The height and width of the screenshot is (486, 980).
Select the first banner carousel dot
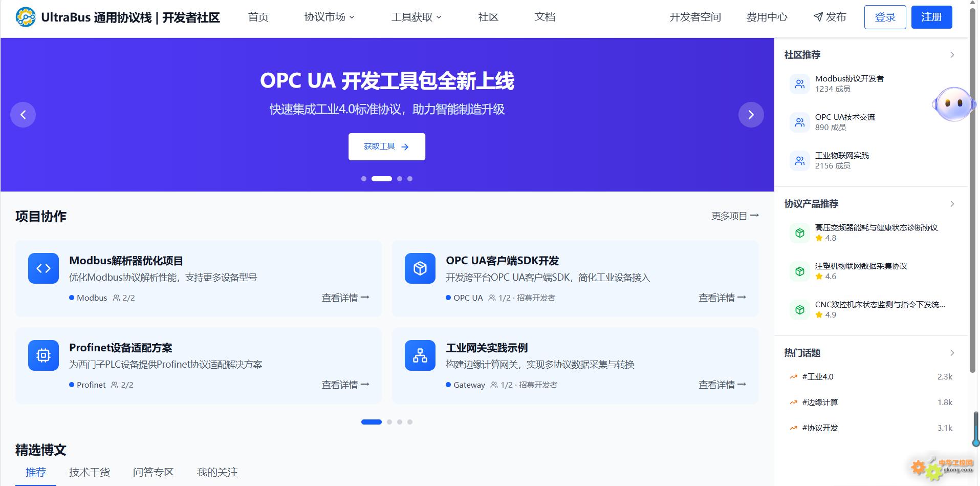click(x=364, y=179)
